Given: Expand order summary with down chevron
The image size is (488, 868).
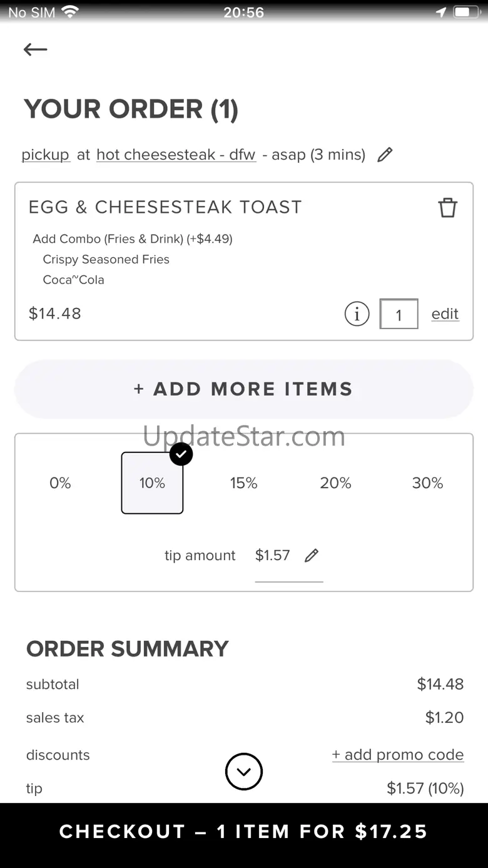Looking at the screenshot, I should 243,771.
